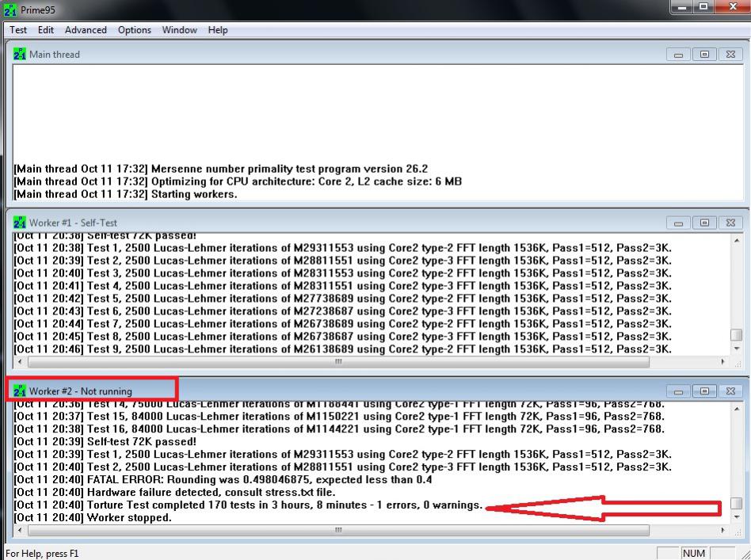
Task: Click the 'Worker #1 - Self-Test' title text
Action: [x=73, y=223]
